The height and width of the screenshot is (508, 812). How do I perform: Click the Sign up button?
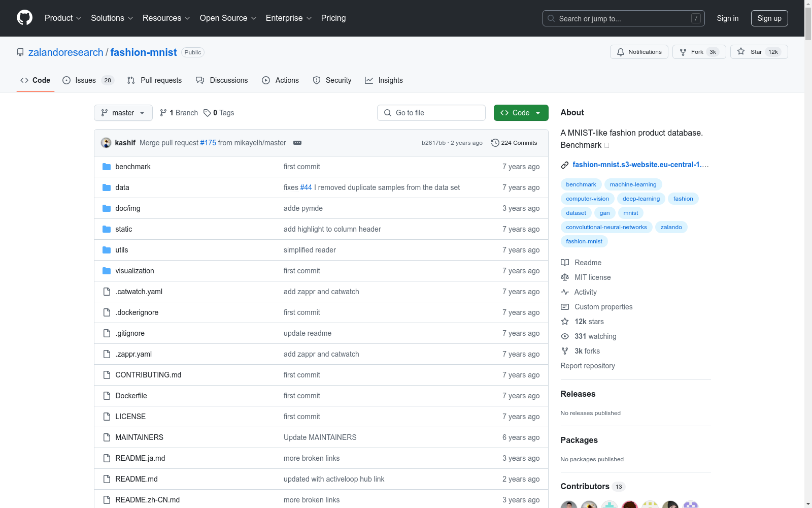(x=769, y=18)
